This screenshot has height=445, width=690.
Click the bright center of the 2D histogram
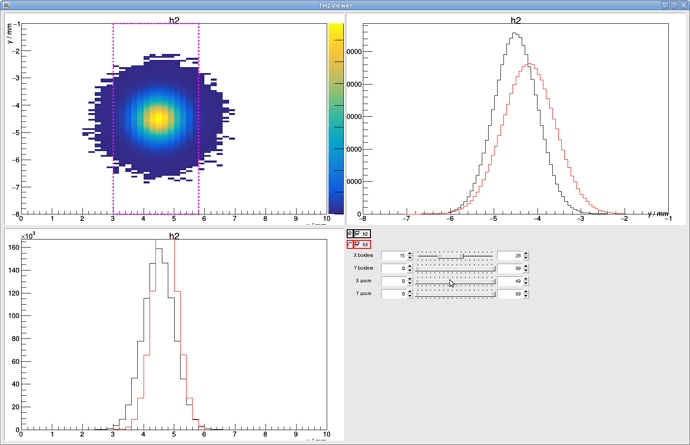coord(158,118)
